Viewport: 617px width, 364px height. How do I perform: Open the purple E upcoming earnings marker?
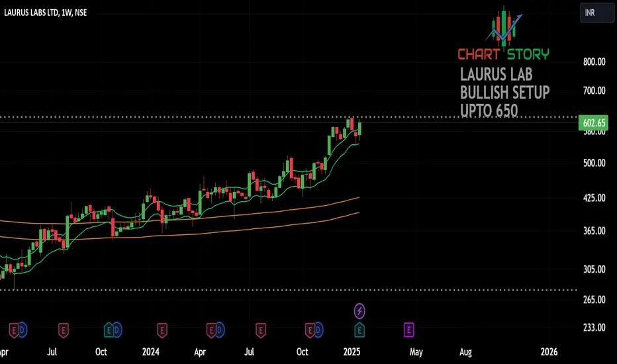[409, 330]
